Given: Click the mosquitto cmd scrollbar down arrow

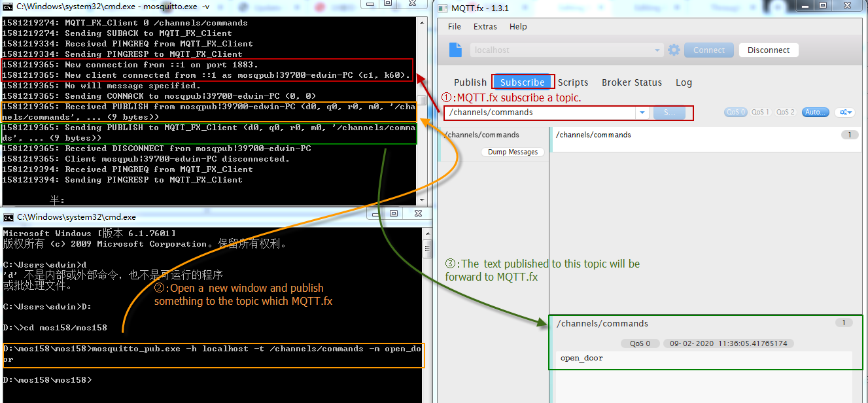Looking at the screenshot, I should coord(423,200).
